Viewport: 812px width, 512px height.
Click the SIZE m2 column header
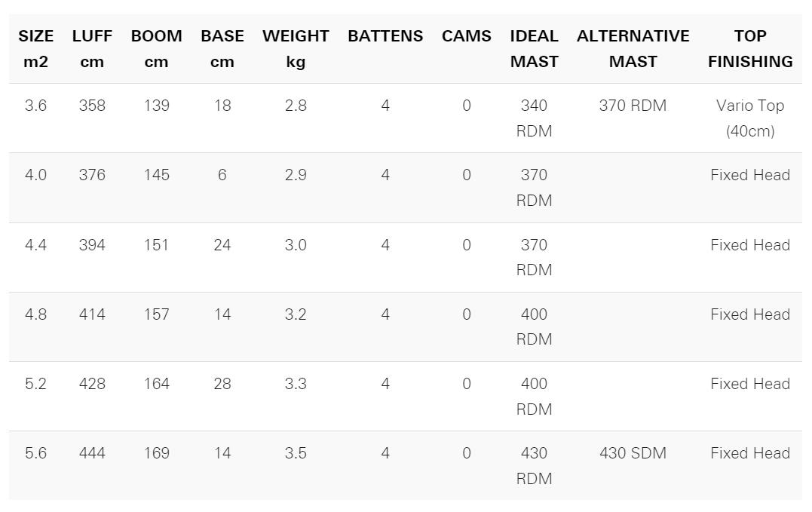coord(35,49)
